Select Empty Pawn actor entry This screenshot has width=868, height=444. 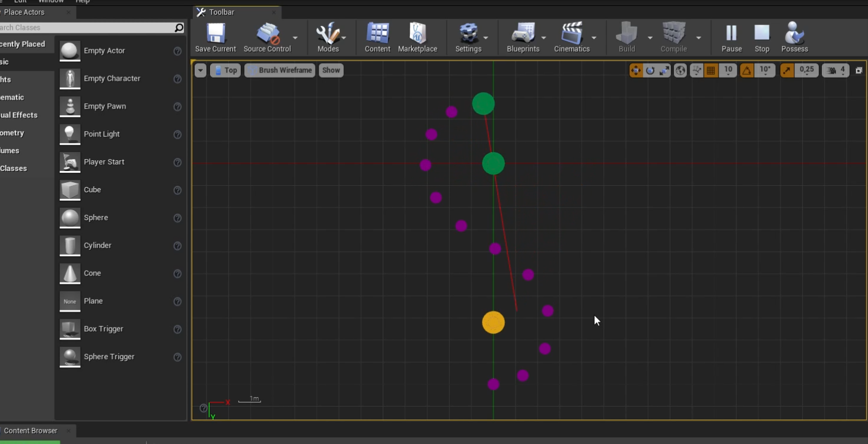(120, 107)
